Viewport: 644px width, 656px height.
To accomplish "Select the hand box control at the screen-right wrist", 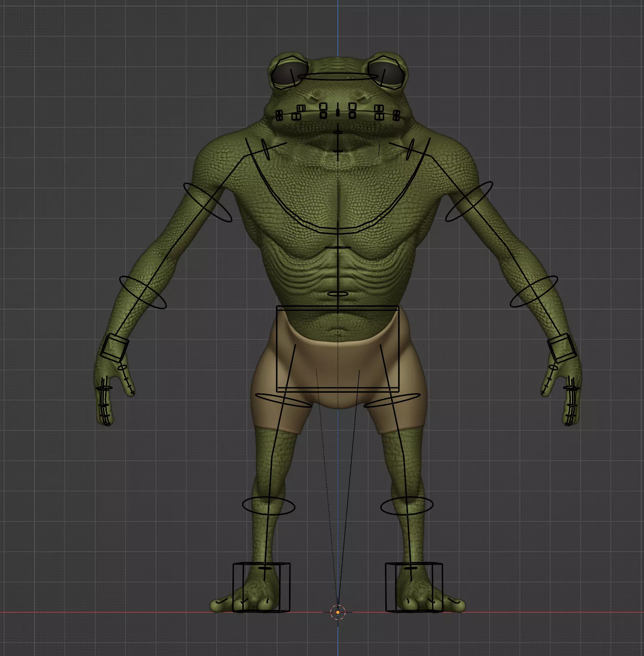I will [x=562, y=348].
